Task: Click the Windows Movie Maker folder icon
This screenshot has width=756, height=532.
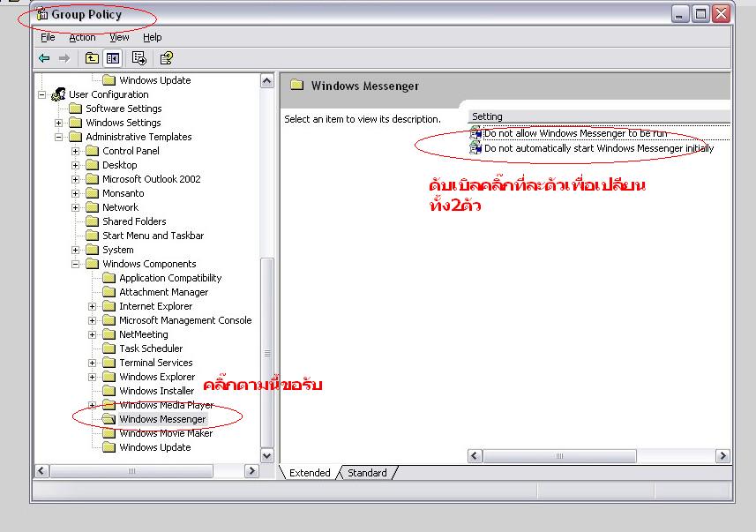Action: tap(109, 433)
